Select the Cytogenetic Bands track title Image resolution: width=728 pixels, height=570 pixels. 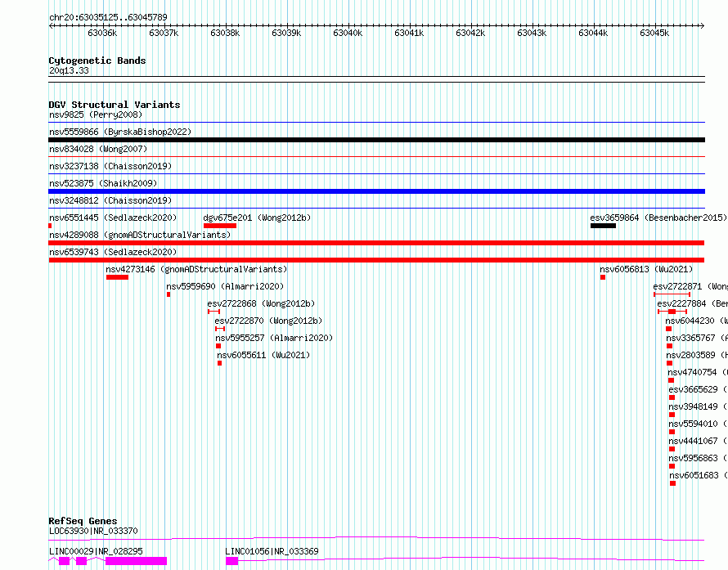pyautogui.click(x=97, y=61)
